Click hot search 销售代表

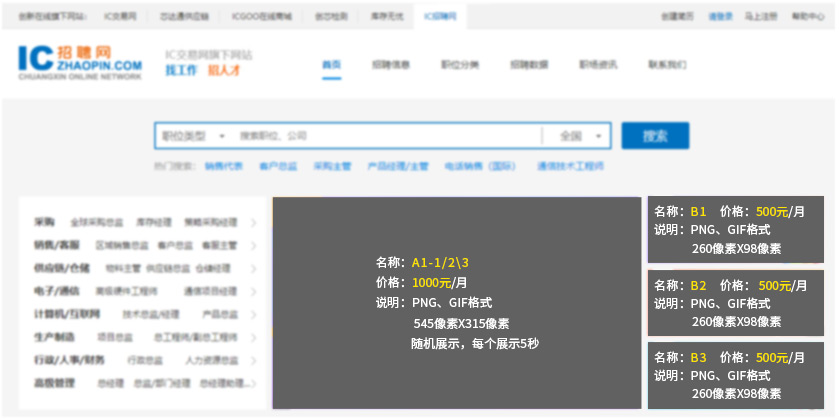tap(224, 166)
